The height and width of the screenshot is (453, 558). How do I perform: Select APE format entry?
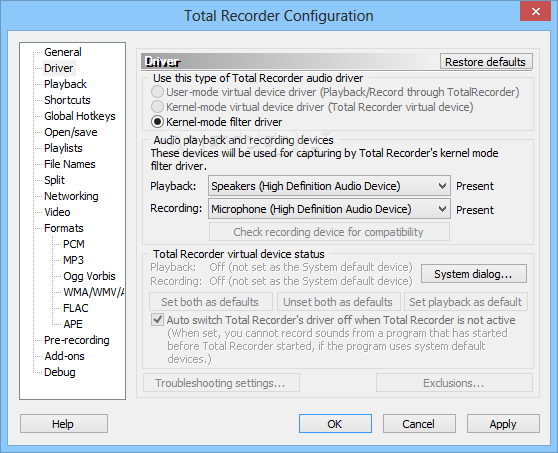73,325
